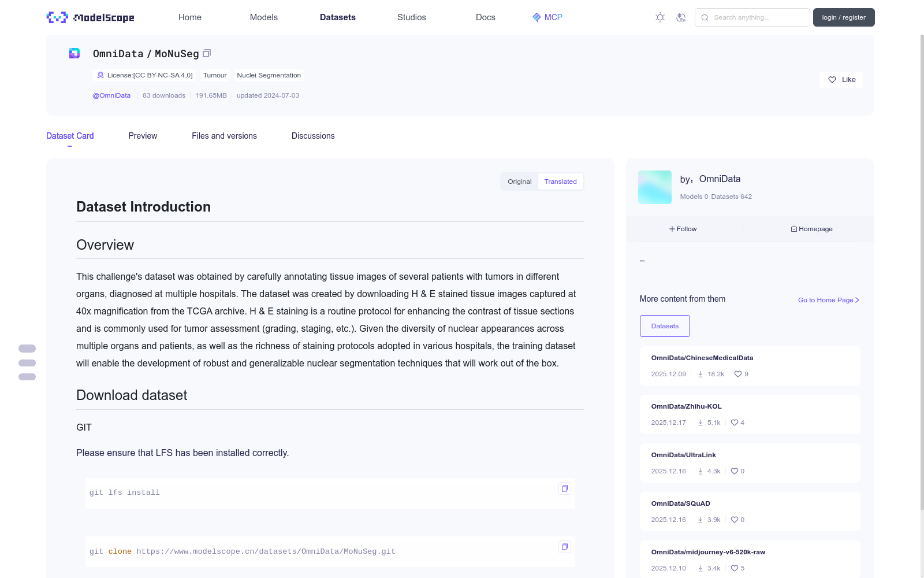The image size is (924, 578).
Task: Click the Download dataset heading
Action: click(132, 395)
